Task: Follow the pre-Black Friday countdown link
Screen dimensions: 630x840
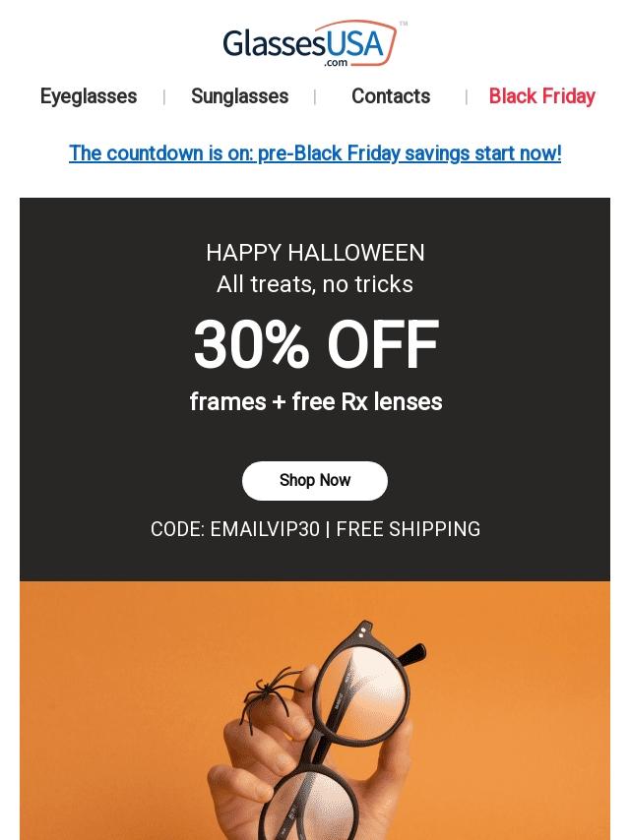Action: (315, 153)
